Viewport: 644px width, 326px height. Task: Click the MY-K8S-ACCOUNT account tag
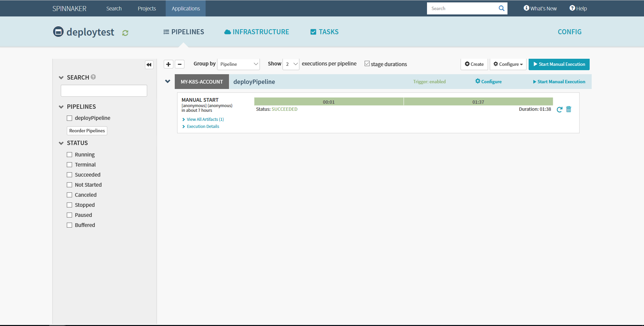[202, 82]
